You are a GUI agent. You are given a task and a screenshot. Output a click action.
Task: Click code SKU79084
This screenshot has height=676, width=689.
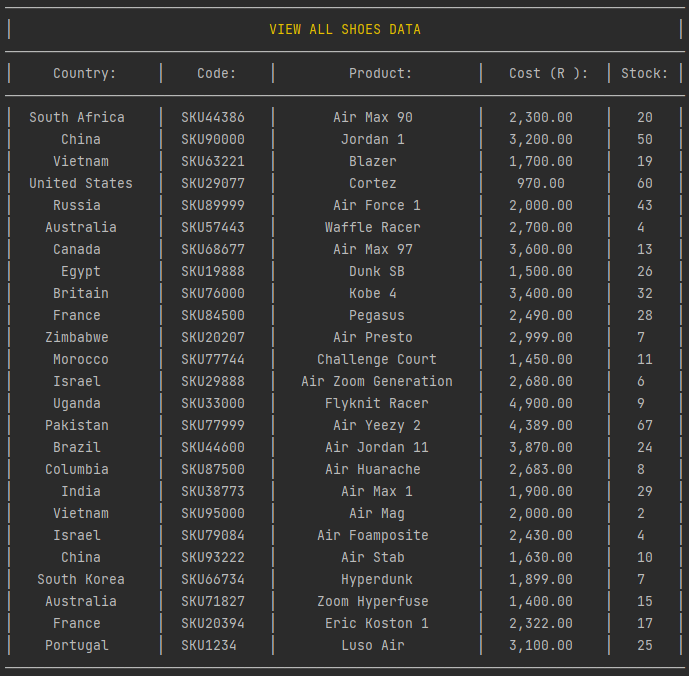pos(213,535)
